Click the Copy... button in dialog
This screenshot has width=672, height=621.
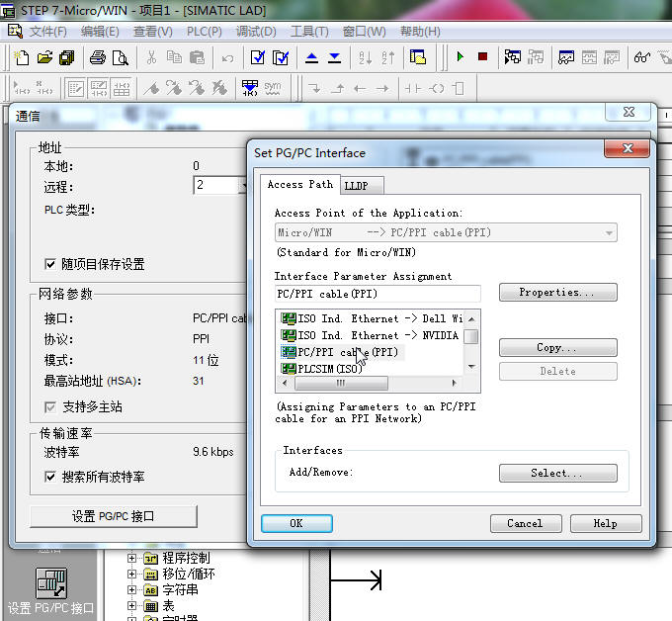557,348
